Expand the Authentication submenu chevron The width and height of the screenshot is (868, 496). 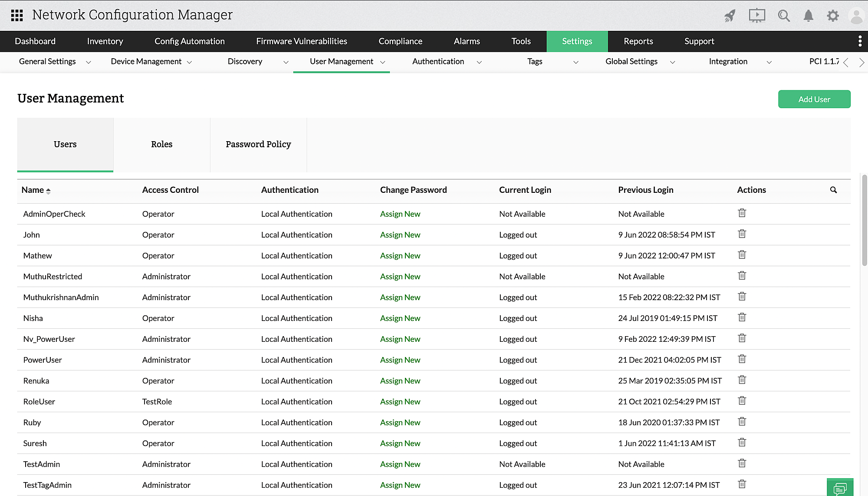coord(479,62)
